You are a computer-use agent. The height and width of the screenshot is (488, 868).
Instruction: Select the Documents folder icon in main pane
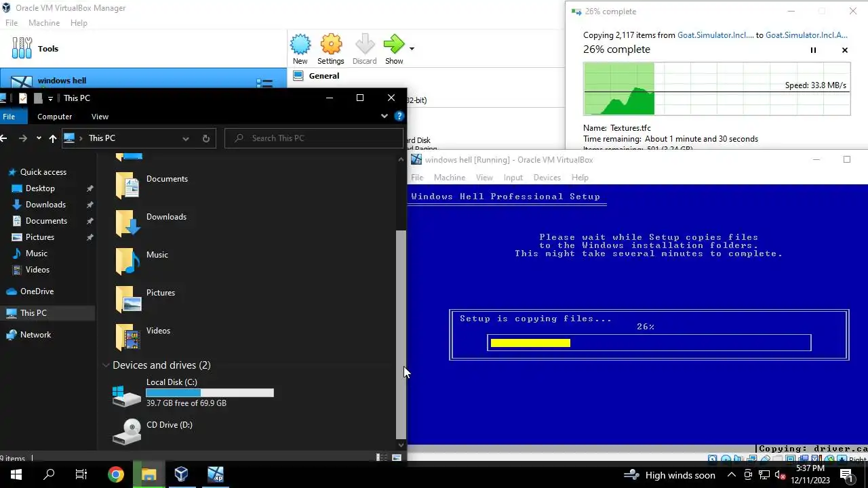point(127,185)
